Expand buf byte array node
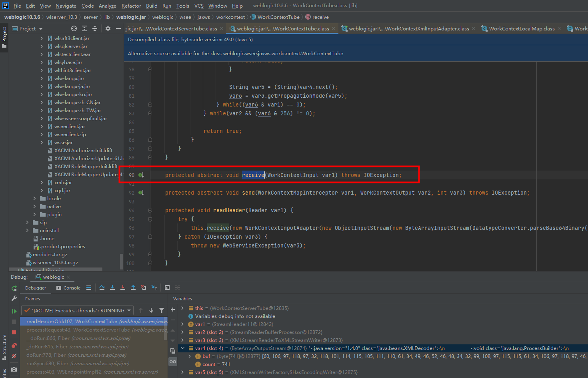 (x=190, y=356)
